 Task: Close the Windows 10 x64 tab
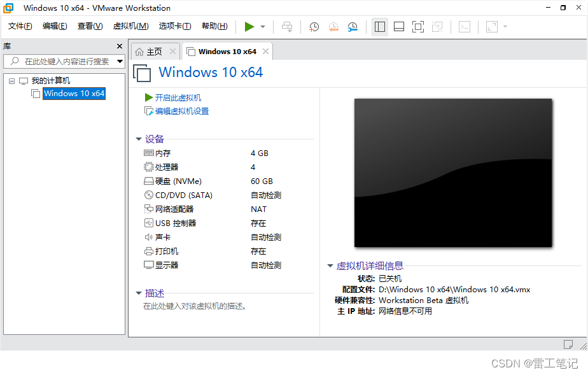265,52
